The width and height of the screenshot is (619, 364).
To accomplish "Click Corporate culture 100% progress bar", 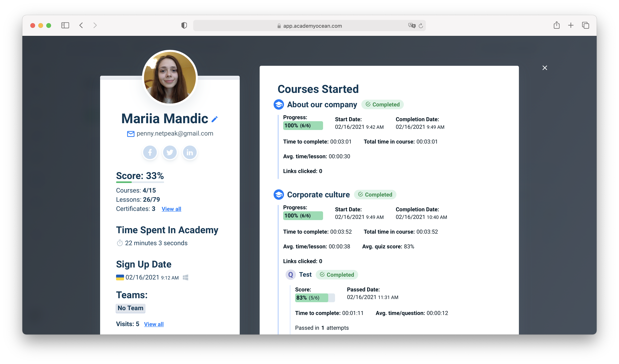I will tap(303, 216).
